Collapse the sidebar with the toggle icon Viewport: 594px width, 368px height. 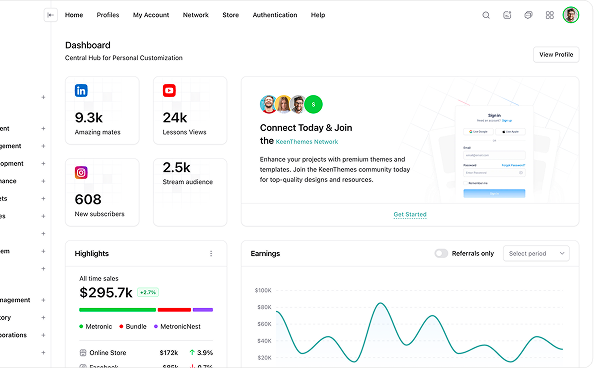pyautogui.click(x=51, y=15)
